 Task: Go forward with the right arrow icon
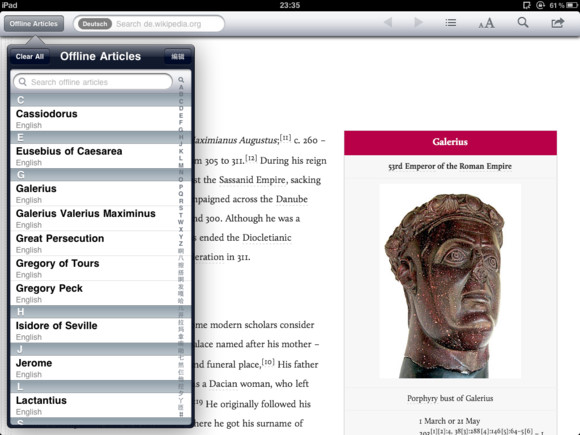[418, 23]
